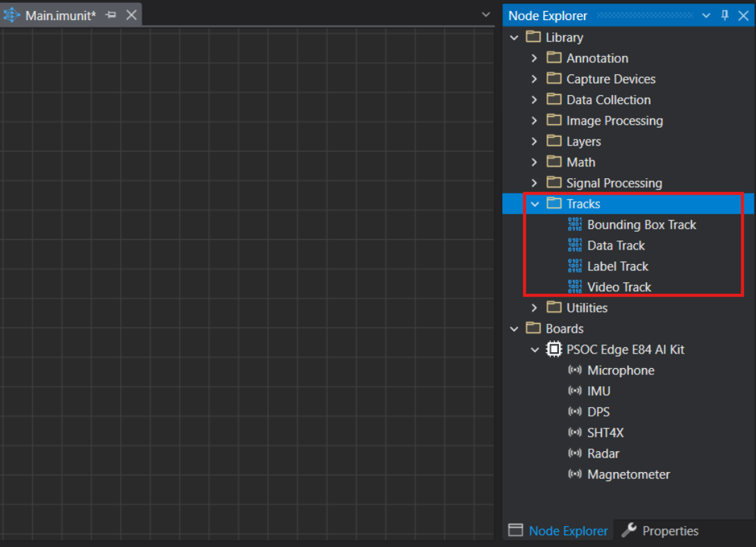Viewport: 756px width, 547px height.
Task: Toggle auto-hide pin on Node Explorer
Action: (725, 15)
